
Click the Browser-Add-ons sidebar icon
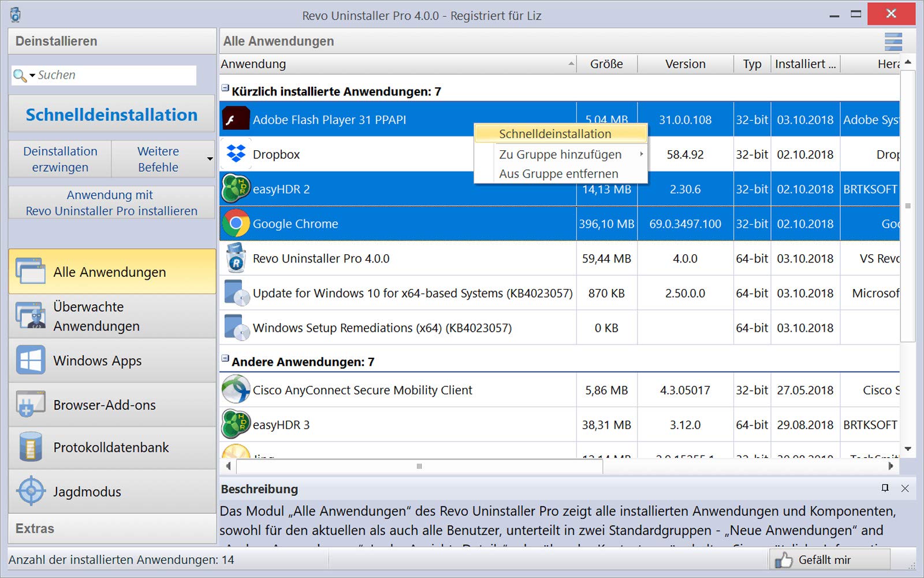[31, 405]
